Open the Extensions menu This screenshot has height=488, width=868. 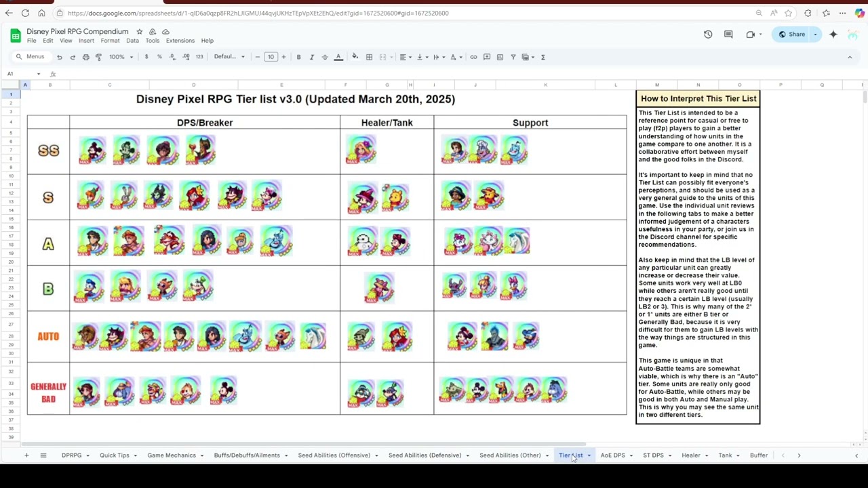tap(180, 41)
